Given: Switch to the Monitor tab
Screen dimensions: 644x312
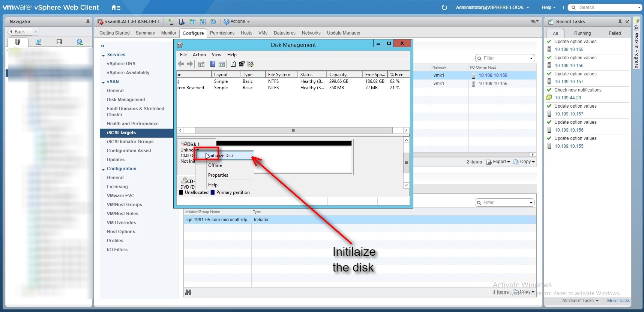Looking at the screenshot, I should [168, 33].
